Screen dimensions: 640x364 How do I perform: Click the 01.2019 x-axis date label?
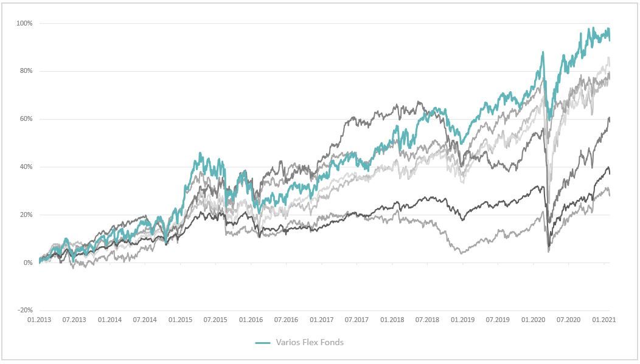tap(463, 320)
